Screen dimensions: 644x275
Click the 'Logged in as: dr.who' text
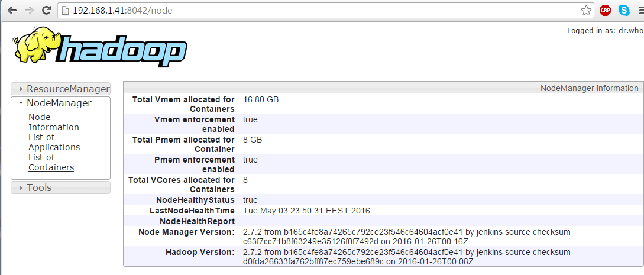point(604,30)
